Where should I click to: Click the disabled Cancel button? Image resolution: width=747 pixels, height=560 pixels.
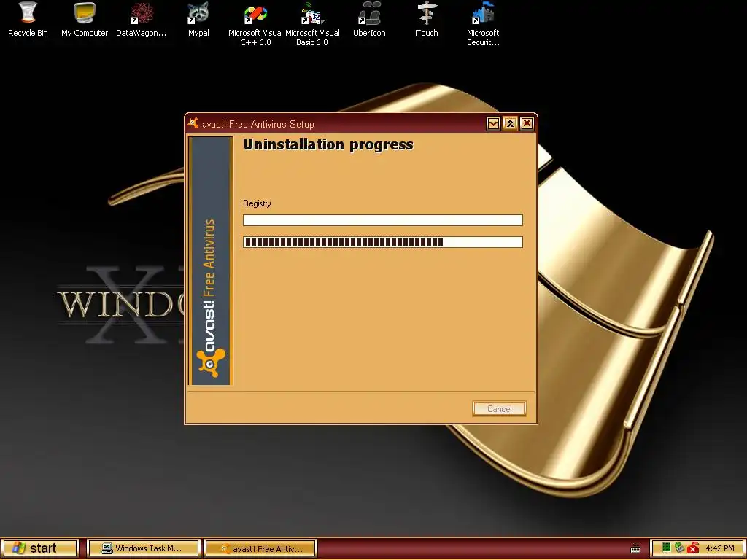[499, 408]
